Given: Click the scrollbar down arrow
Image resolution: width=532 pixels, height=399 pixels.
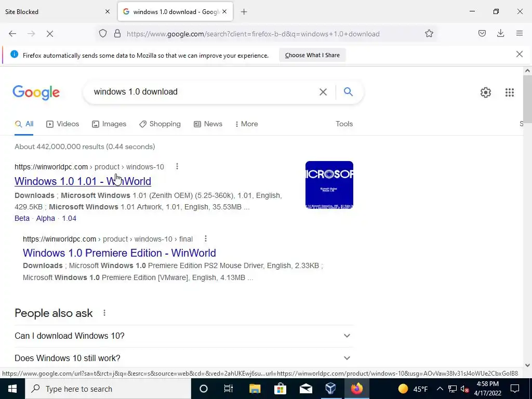Looking at the screenshot, I should [527, 365].
